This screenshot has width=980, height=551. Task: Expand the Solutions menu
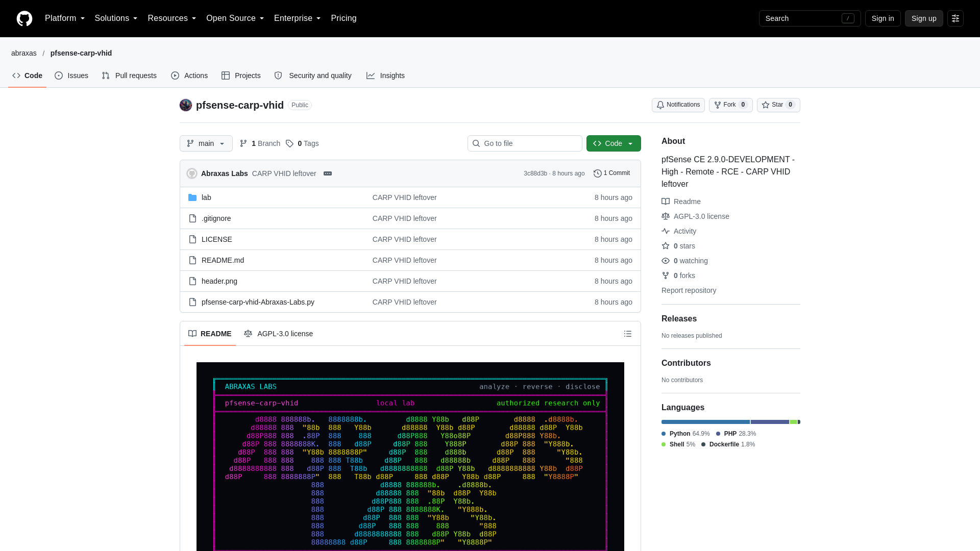coord(116,18)
